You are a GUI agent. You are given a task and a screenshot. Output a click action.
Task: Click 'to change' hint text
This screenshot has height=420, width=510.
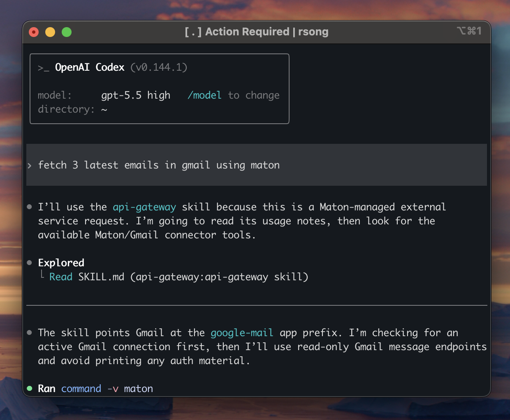(254, 95)
